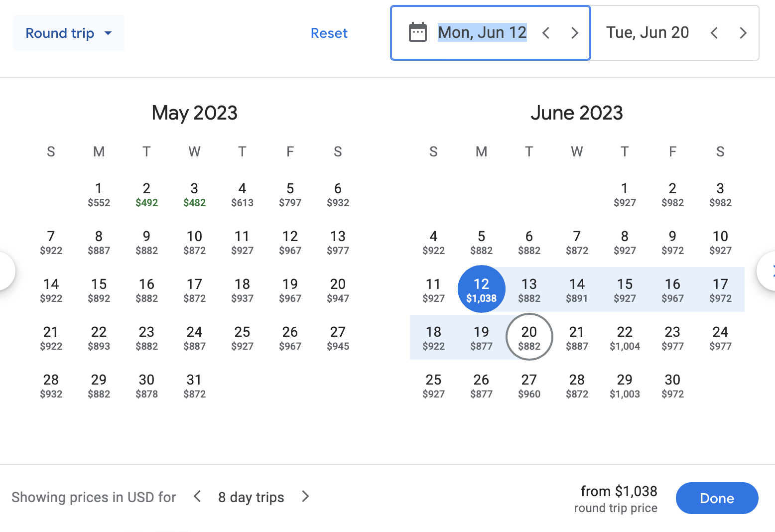775x532 pixels.
Task: Increase trip length above 8 day trips
Action: coord(305,497)
